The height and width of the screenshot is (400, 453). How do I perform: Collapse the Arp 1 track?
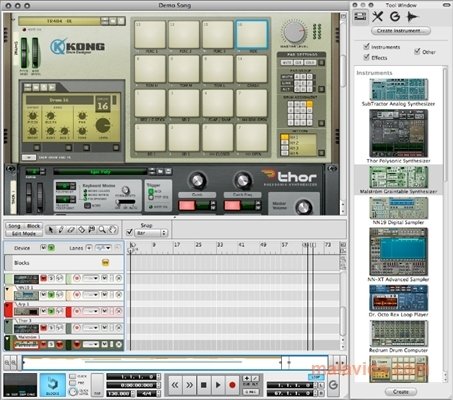pyautogui.click(x=7, y=305)
